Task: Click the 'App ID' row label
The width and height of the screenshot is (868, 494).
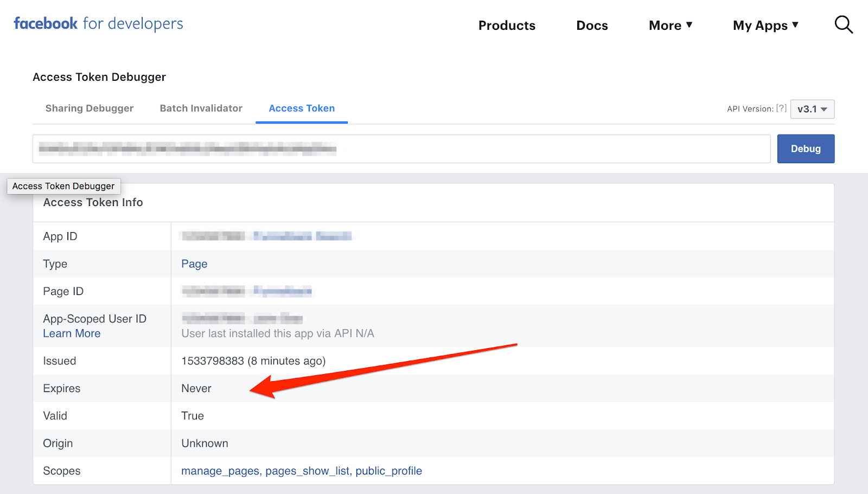Action: [60, 236]
